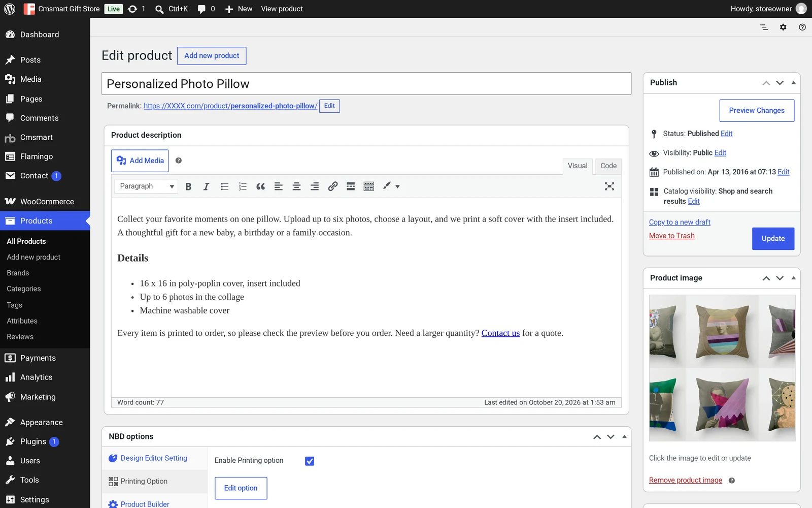Image resolution: width=812 pixels, height=508 pixels.
Task: Move NBD options panel up
Action: click(597, 436)
